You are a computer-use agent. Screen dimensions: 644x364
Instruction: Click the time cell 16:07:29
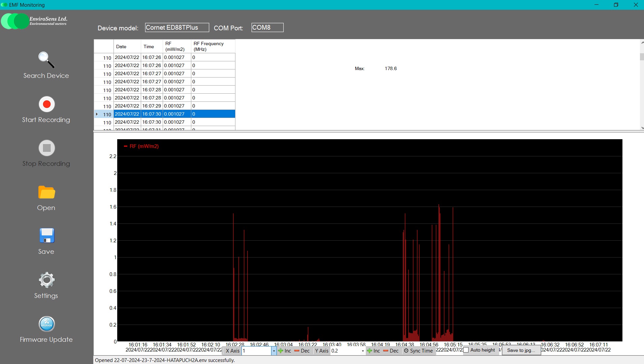(x=152, y=106)
